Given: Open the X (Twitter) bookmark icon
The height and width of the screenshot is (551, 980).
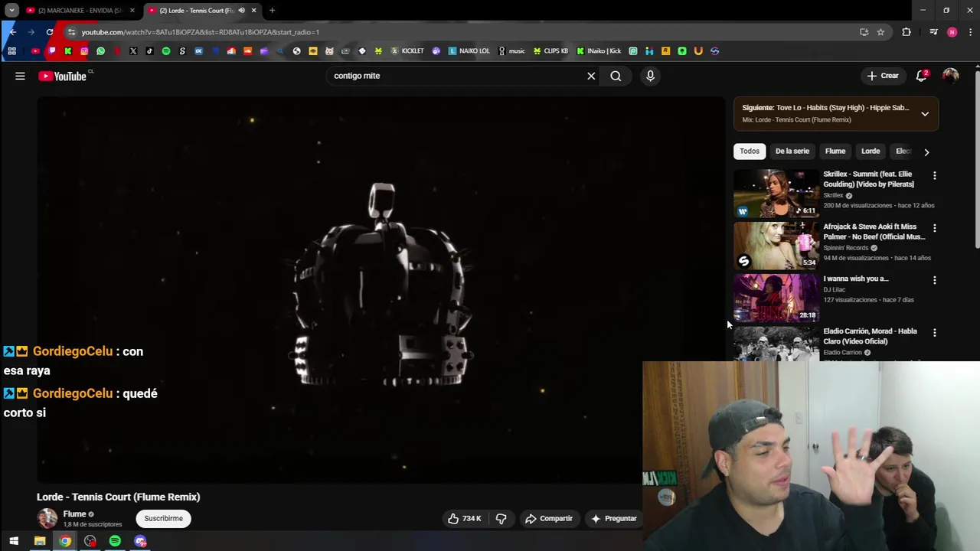Looking at the screenshot, I should click(133, 51).
